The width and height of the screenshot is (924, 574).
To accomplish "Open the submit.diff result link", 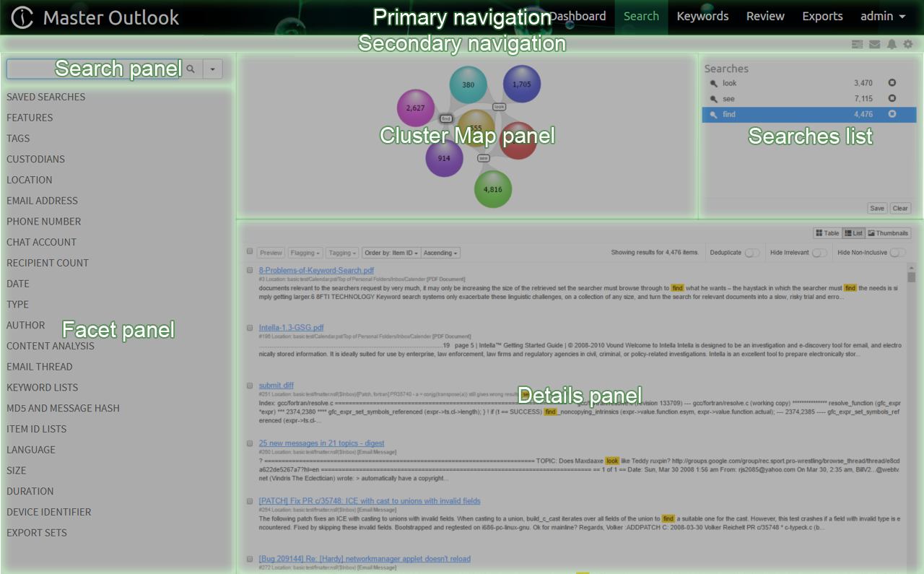I will click(x=276, y=386).
